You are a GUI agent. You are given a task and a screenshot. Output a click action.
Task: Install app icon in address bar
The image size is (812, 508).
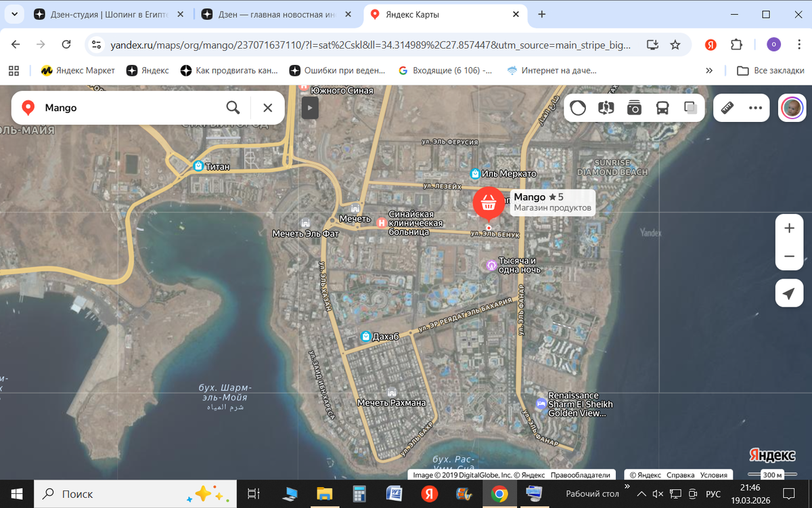coord(652,45)
